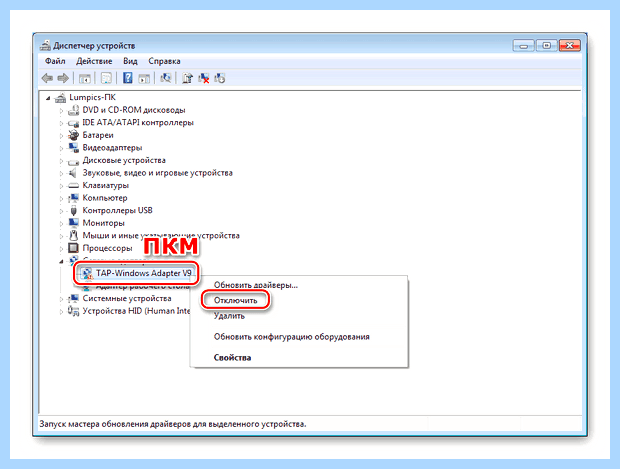Image resolution: width=620 pixels, height=469 pixels.
Task: Close the Диспетчер устройств window
Action: [569, 46]
